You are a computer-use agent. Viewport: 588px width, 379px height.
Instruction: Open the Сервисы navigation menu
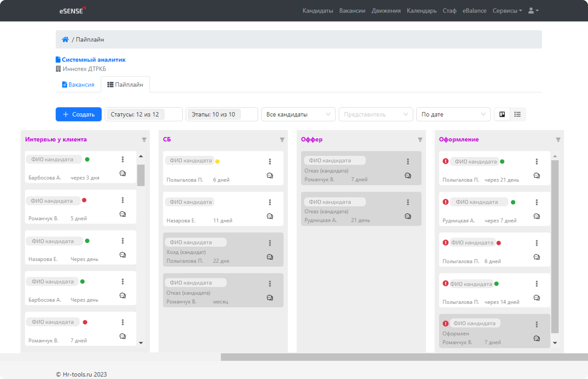click(x=507, y=10)
